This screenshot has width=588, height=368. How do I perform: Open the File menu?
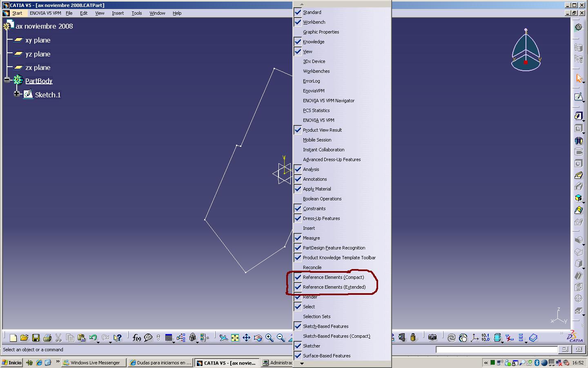[69, 13]
